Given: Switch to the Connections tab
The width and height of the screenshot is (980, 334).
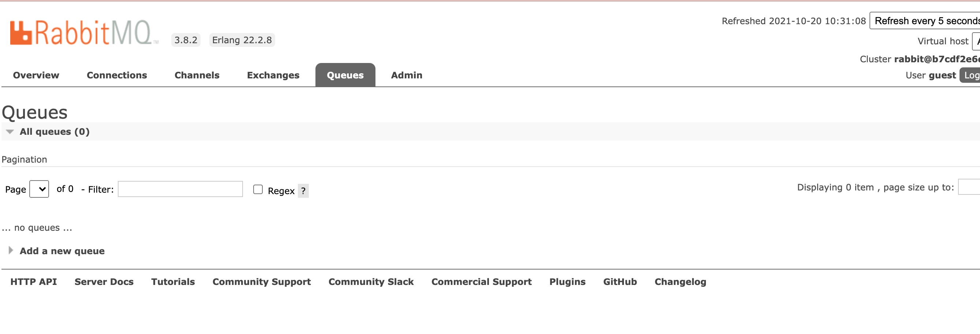Looking at the screenshot, I should pos(117,75).
